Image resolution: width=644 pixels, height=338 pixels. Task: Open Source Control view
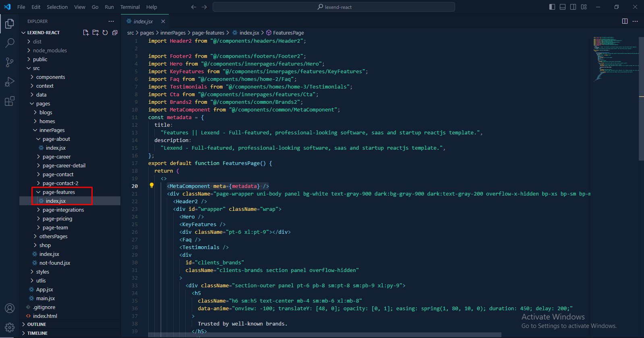(10, 62)
